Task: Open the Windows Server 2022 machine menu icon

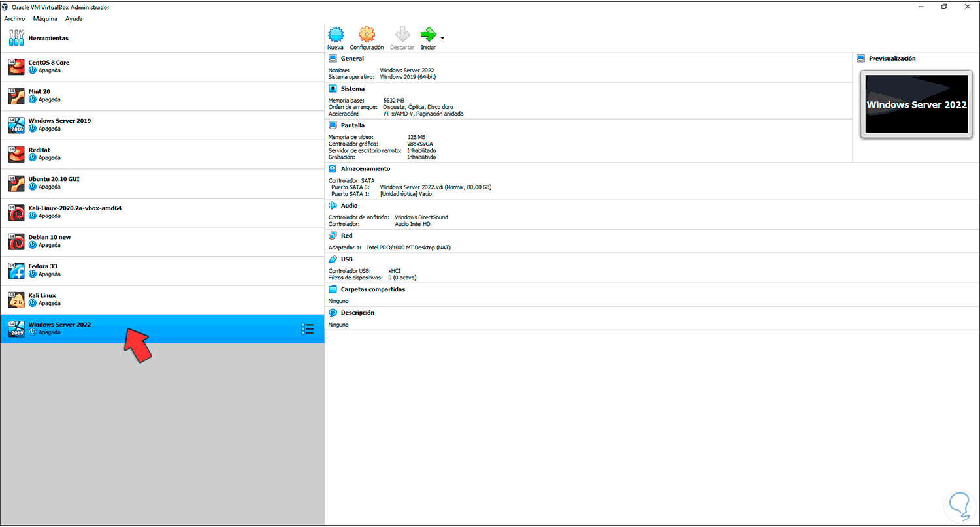Action: 308,328
